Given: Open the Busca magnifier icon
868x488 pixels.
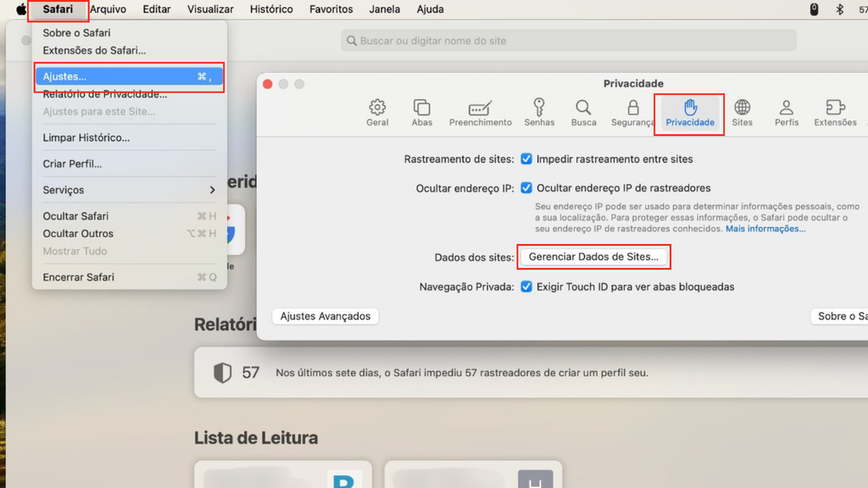Looking at the screenshot, I should pyautogui.click(x=583, y=113).
